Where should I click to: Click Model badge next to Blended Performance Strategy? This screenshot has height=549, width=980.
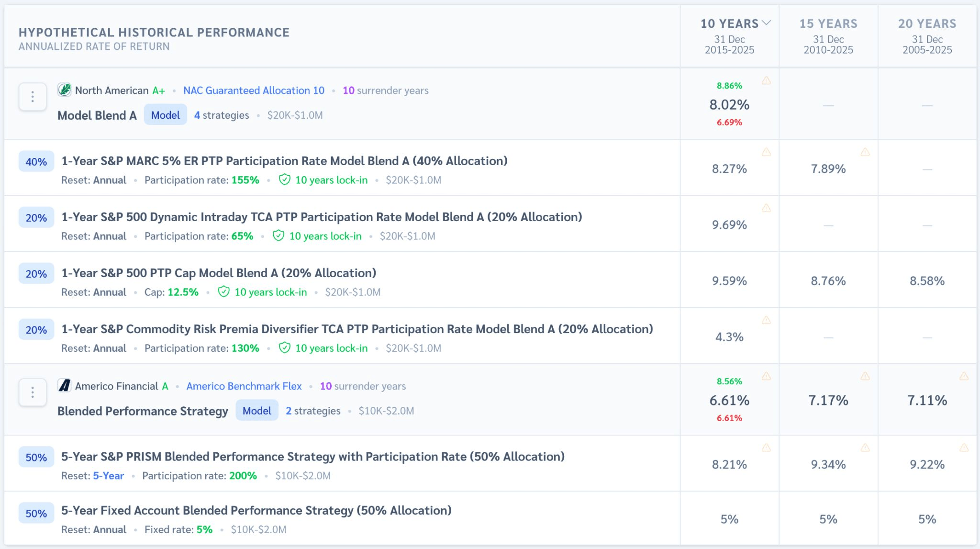tap(257, 411)
